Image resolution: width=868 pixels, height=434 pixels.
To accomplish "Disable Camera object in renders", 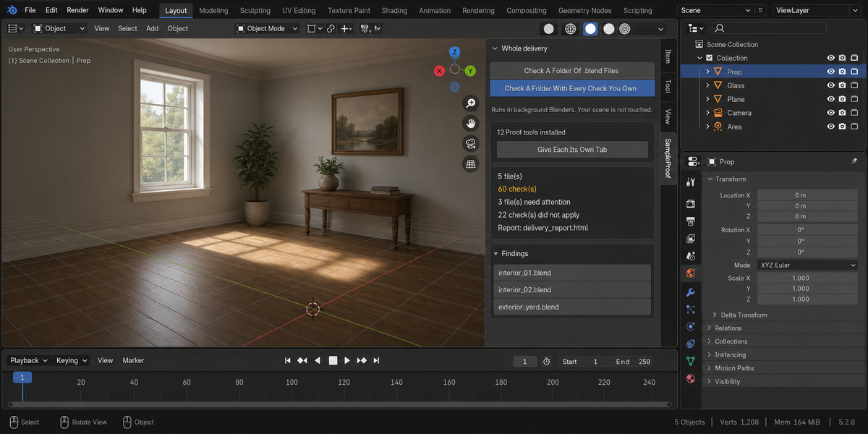I will (x=843, y=113).
